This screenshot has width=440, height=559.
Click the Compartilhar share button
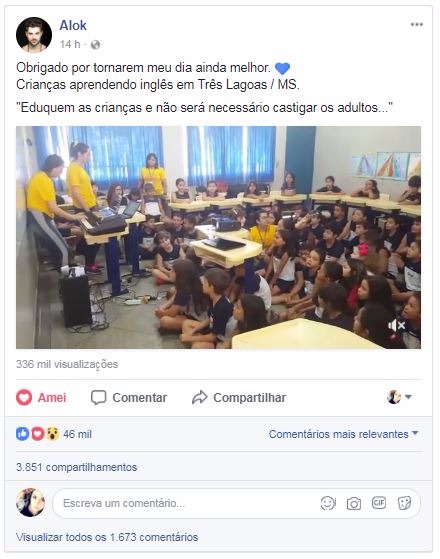point(239,397)
